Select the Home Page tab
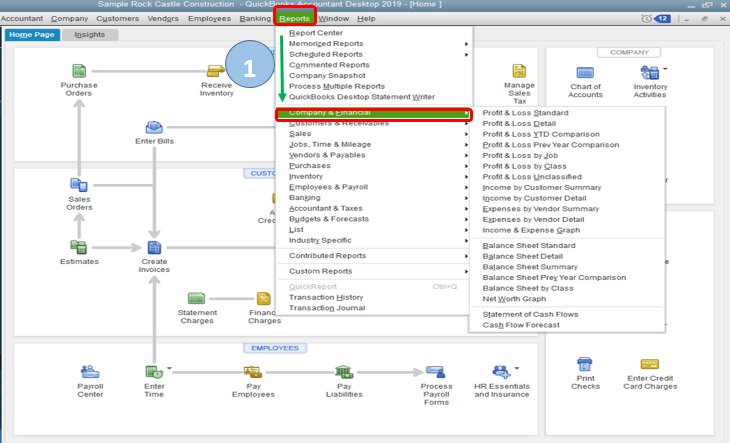Image resolution: width=730 pixels, height=443 pixels. point(32,34)
